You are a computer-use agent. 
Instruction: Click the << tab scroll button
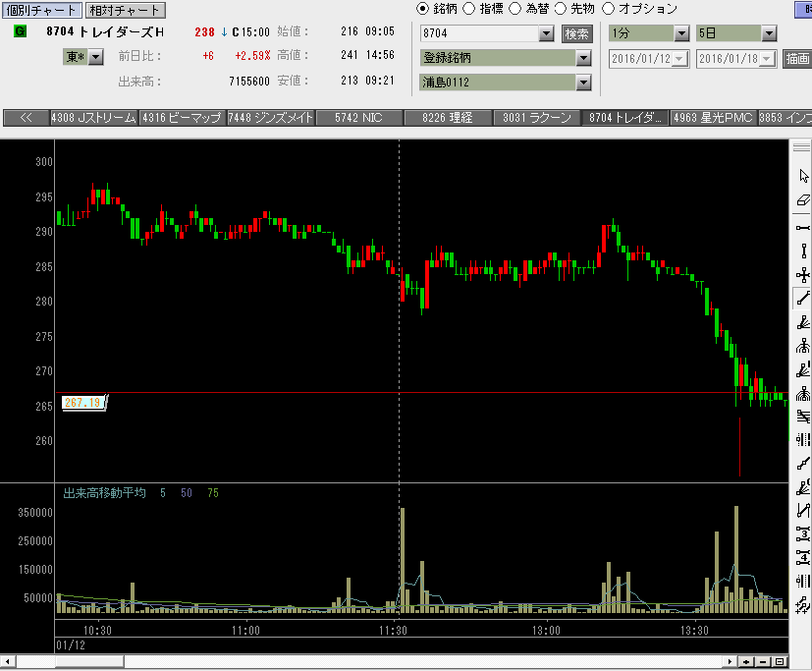tap(26, 118)
